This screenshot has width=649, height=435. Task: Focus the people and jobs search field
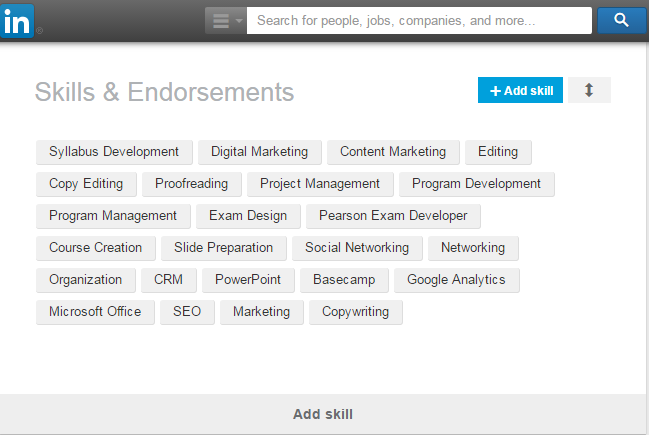pos(419,20)
